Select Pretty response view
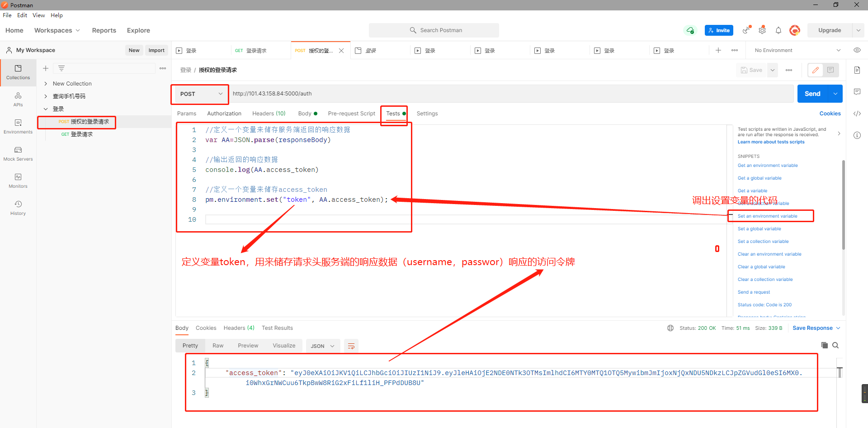868x428 pixels. coord(190,346)
